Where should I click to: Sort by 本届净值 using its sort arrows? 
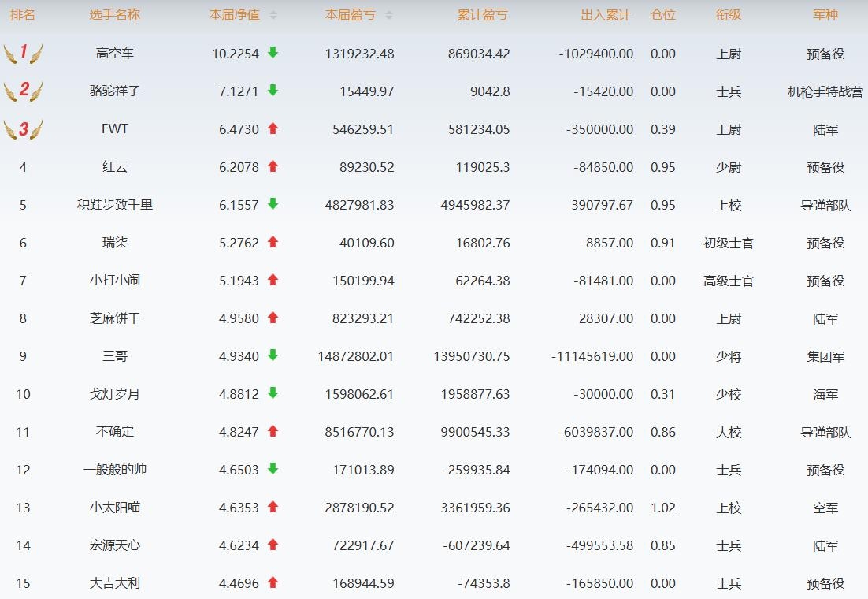pyautogui.click(x=273, y=15)
